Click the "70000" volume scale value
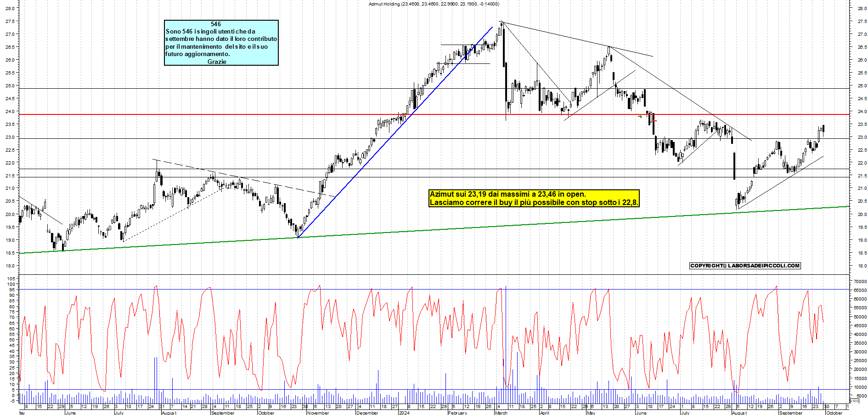The height and width of the screenshot is (415, 868). (x=860, y=282)
